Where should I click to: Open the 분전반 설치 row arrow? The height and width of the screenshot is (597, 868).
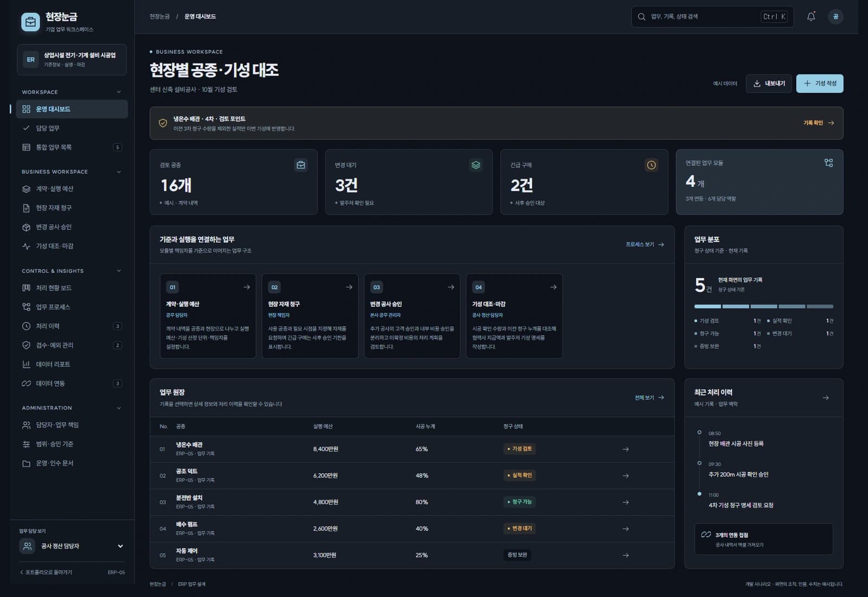pyautogui.click(x=626, y=503)
